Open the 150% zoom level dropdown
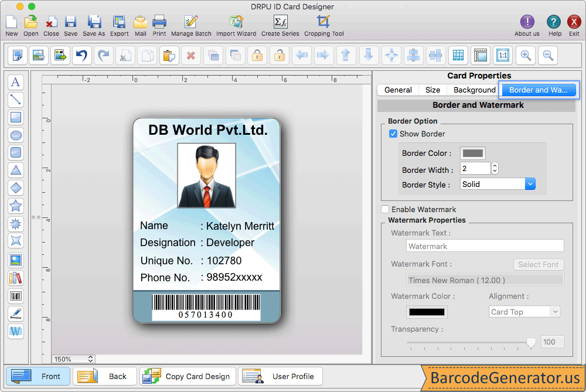The image size is (586, 392). coord(73,359)
